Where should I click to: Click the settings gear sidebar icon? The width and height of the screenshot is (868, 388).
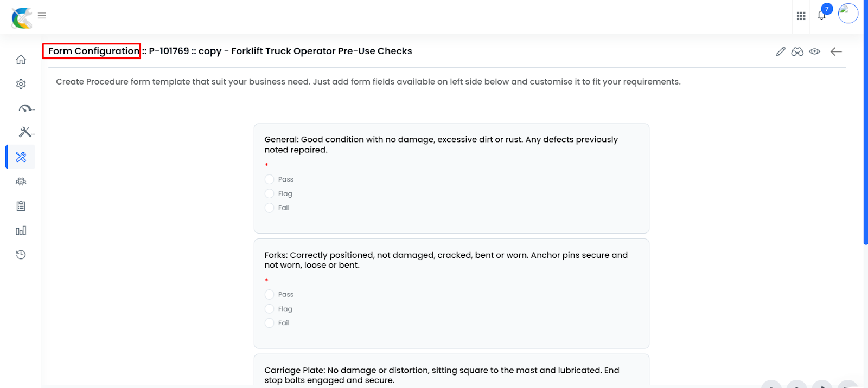21,84
